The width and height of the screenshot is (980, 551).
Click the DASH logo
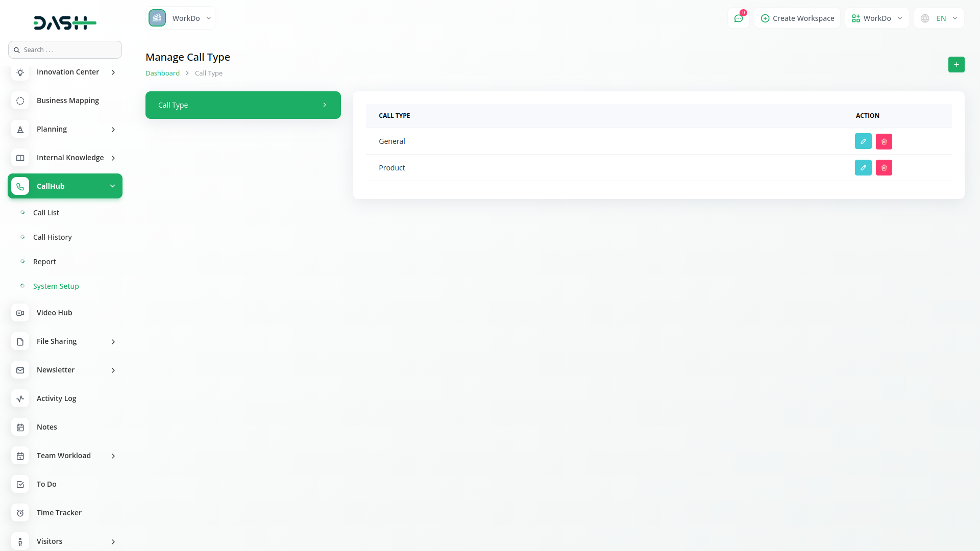pos(65,23)
